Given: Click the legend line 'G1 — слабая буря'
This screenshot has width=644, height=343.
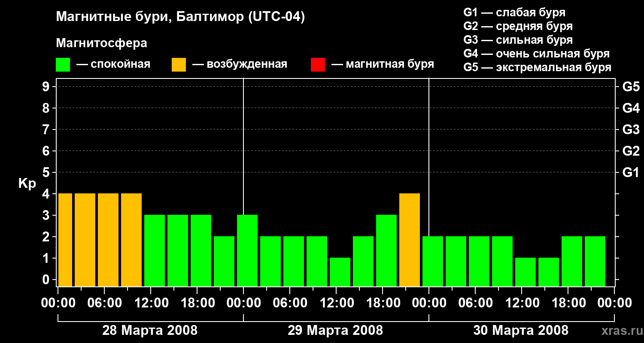Looking at the screenshot, I should [x=514, y=12].
